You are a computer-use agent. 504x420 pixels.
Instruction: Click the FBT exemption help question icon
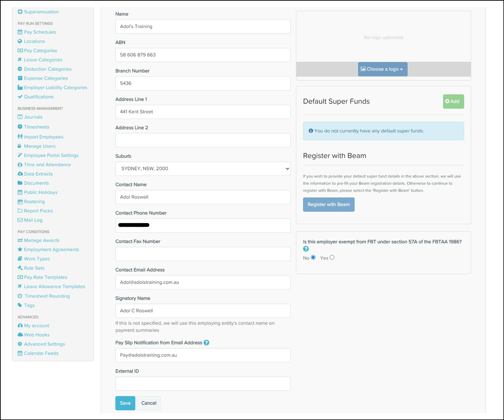306,249
